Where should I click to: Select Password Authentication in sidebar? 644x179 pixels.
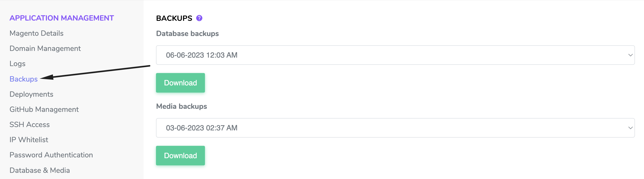tap(51, 155)
